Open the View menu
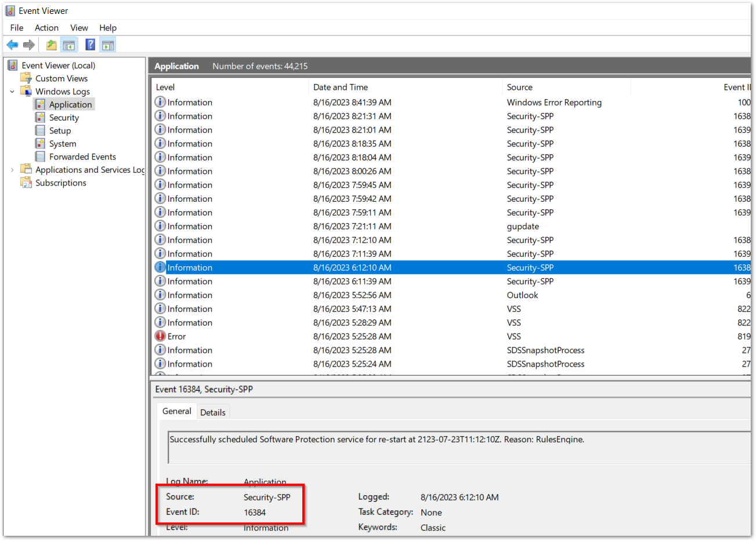This screenshot has width=756, height=541. [79, 28]
